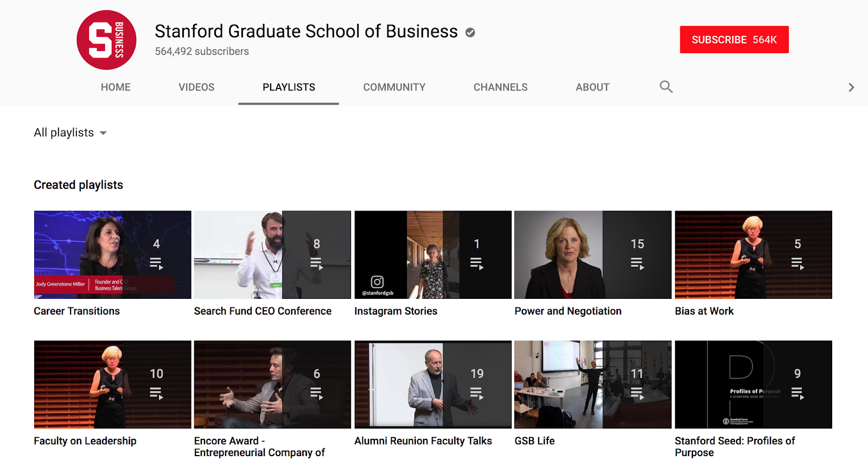
Task: Expand the All playlists dropdown
Action: (x=70, y=133)
